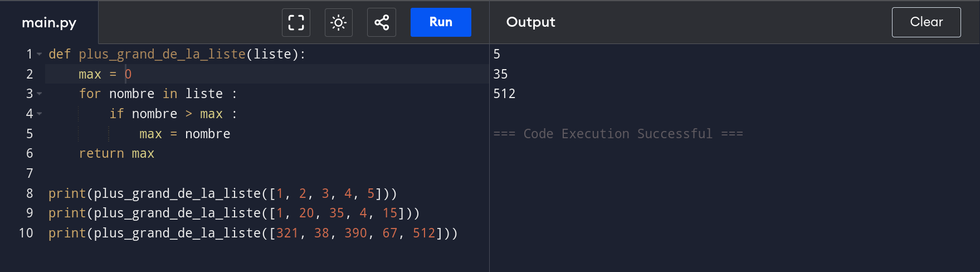Open the share code icon
The image size is (980, 272).
point(382,22)
